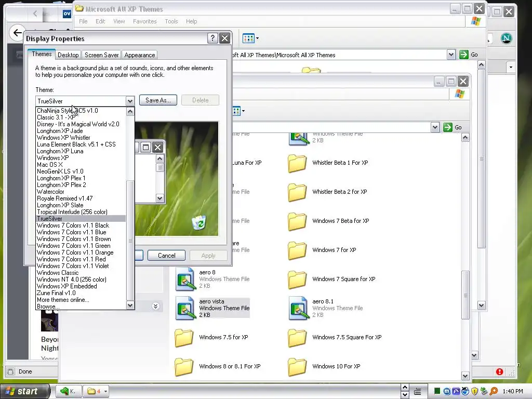Click the browser back arrow button
Image resolution: width=532 pixels, height=399 pixels.
click(x=17, y=33)
